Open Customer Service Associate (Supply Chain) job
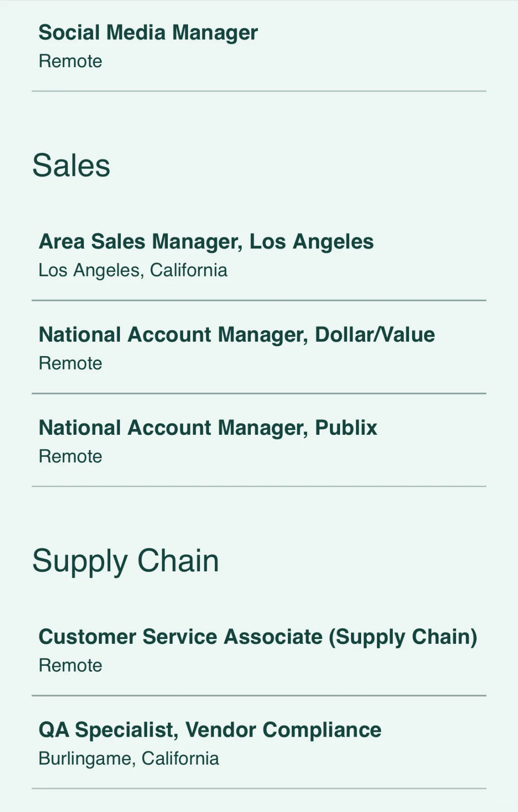 coord(258,637)
